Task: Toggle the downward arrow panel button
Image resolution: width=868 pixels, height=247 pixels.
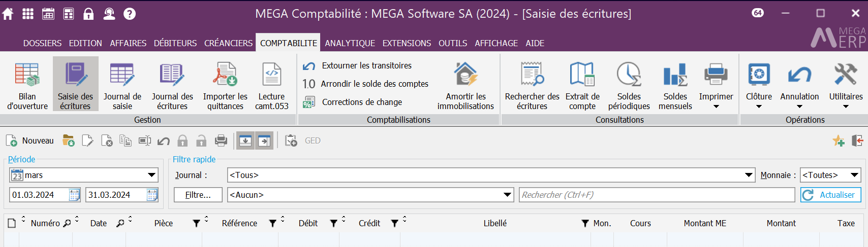Action: pyautogui.click(x=245, y=140)
